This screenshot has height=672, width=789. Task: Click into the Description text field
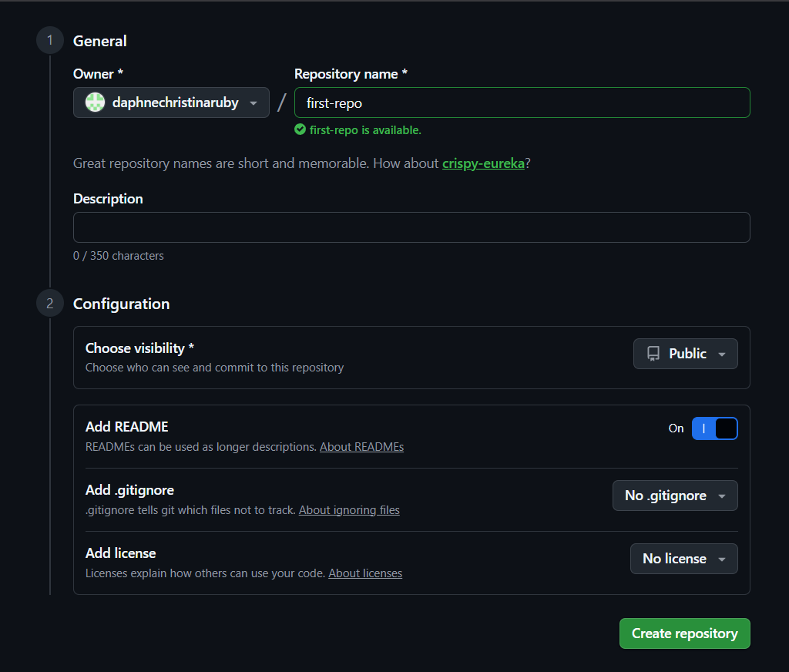click(411, 227)
